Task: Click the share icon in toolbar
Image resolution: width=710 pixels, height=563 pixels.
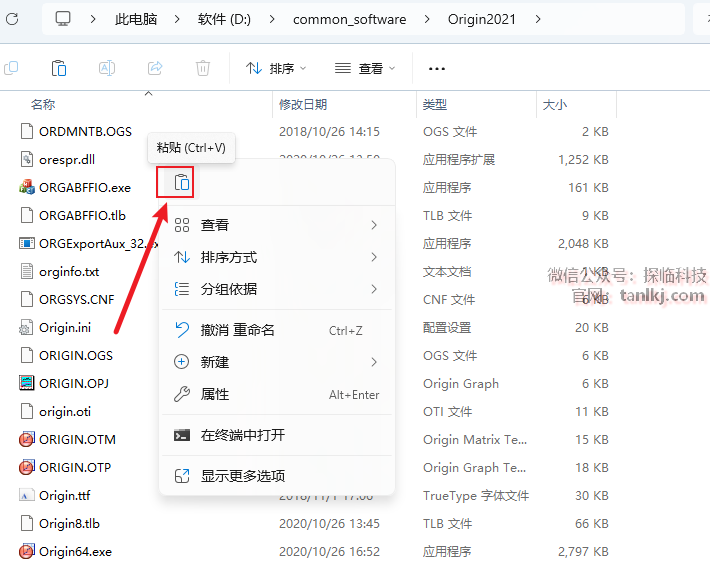Action: point(155,68)
